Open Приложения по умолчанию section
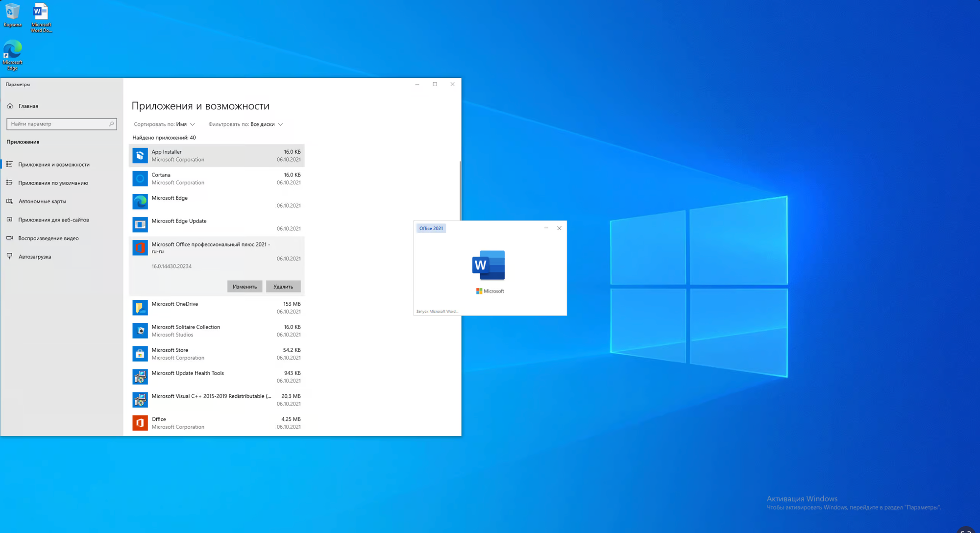 point(53,183)
